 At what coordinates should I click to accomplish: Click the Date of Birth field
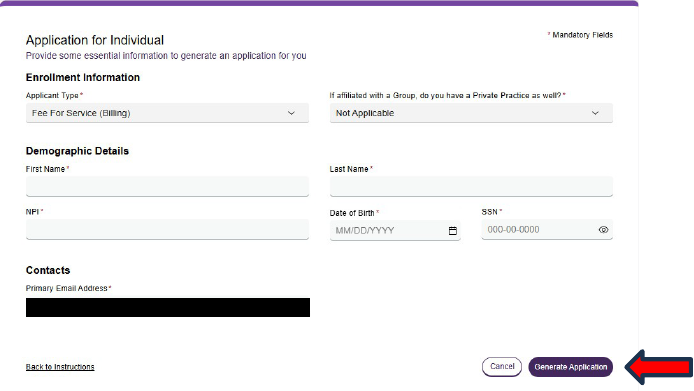[395, 230]
